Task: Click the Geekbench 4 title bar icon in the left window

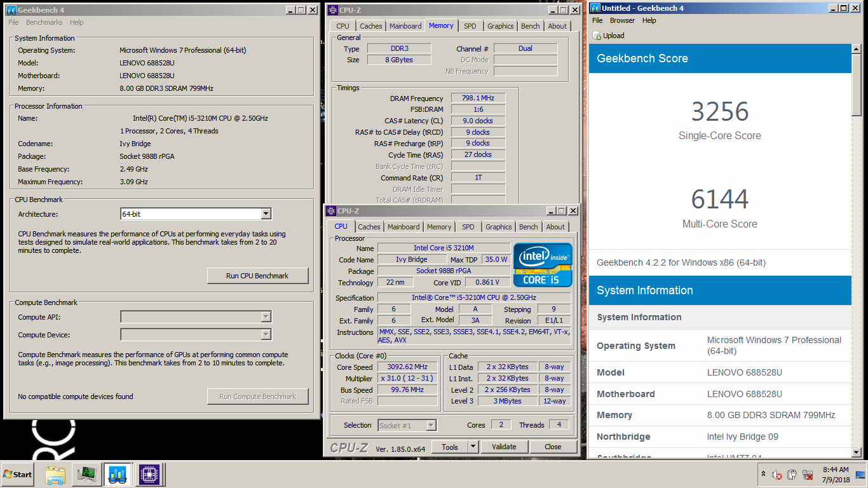Action: [x=11, y=10]
